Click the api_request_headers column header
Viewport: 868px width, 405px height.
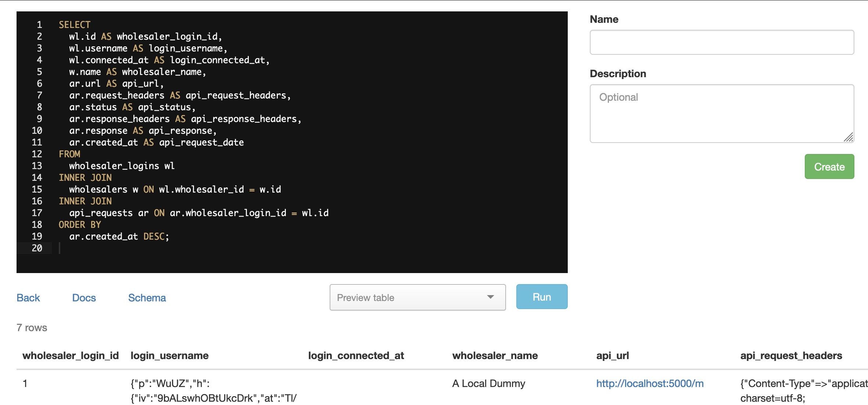[x=791, y=356]
